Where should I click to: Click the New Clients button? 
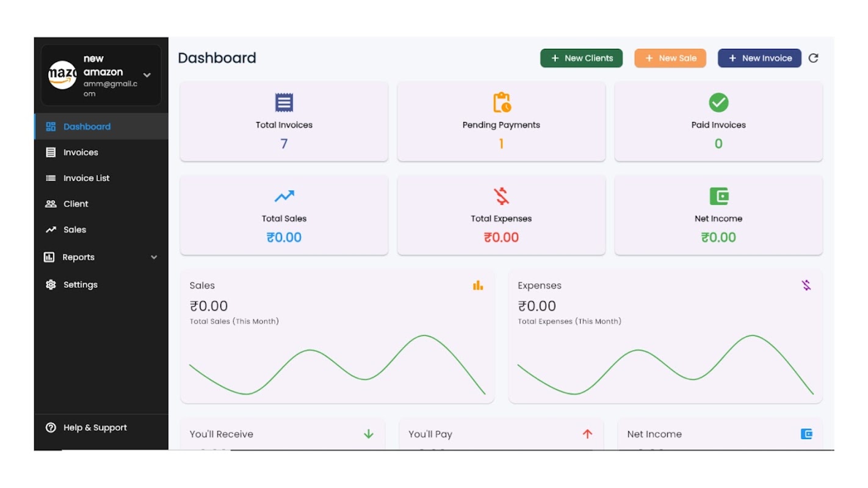point(581,58)
